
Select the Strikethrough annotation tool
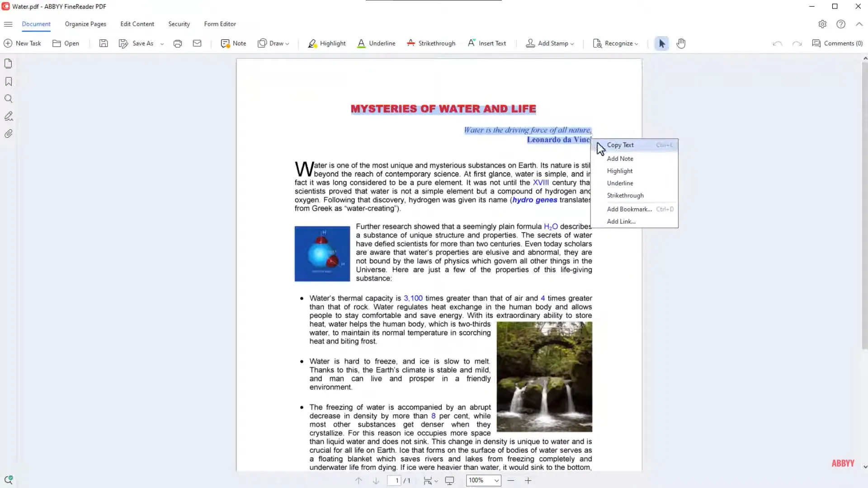coord(430,43)
